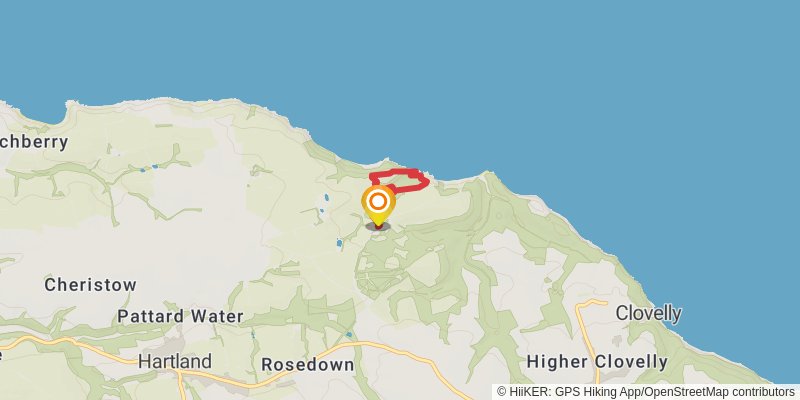Click the white center of the pin
This screenshot has width=800, height=400.
[378, 202]
